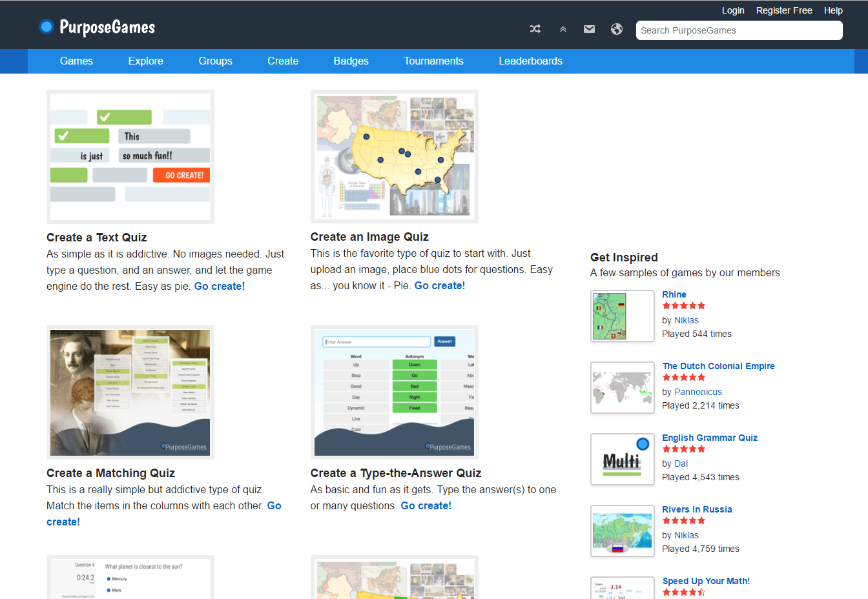Visit author Pannonicus profile link
The width and height of the screenshot is (868, 599).
pos(697,392)
